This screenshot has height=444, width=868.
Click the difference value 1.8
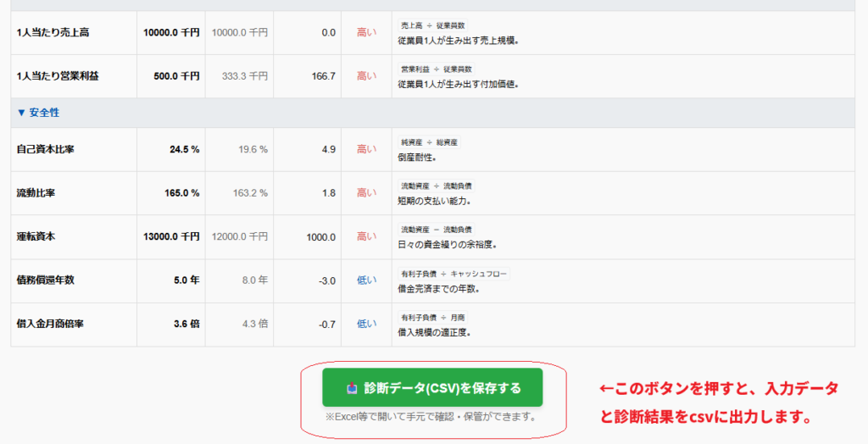tap(329, 193)
